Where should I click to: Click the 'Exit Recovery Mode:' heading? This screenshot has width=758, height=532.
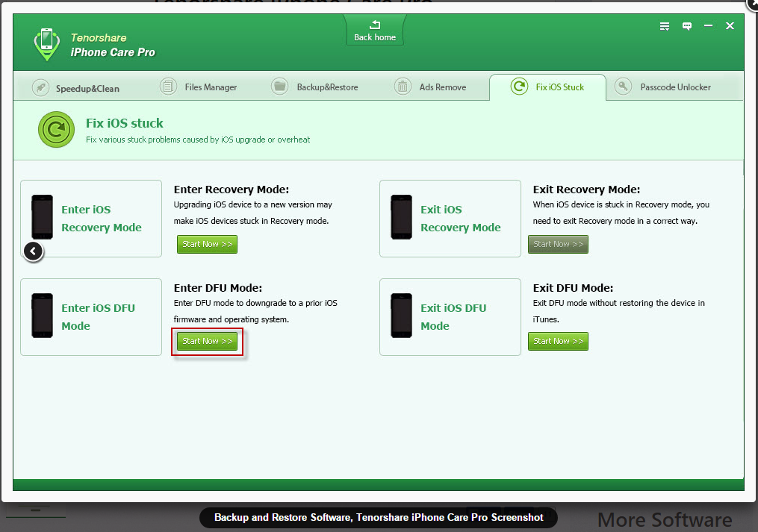(x=586, y=190)
